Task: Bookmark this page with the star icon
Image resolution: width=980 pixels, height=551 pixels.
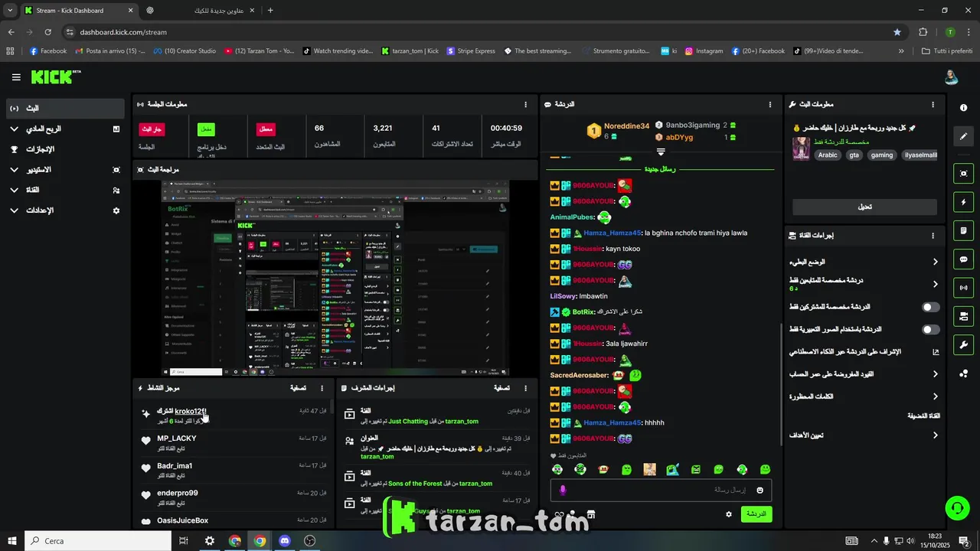Action: click(x=897, y=32)
